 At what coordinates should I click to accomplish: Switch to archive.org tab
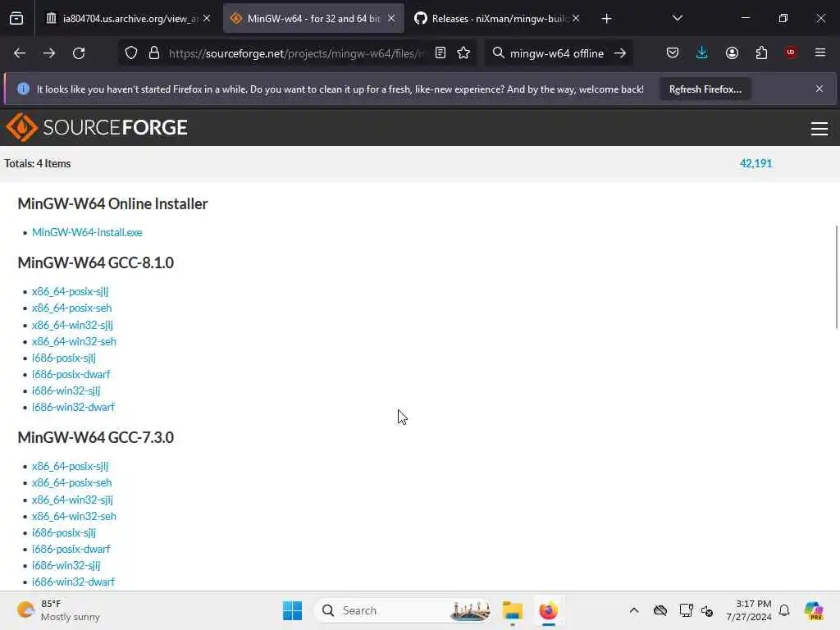pos(123,19)
